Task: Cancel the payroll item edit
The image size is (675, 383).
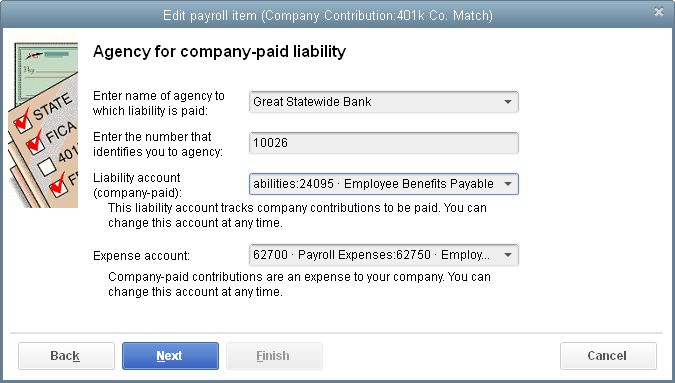Action: coord(608,356)
